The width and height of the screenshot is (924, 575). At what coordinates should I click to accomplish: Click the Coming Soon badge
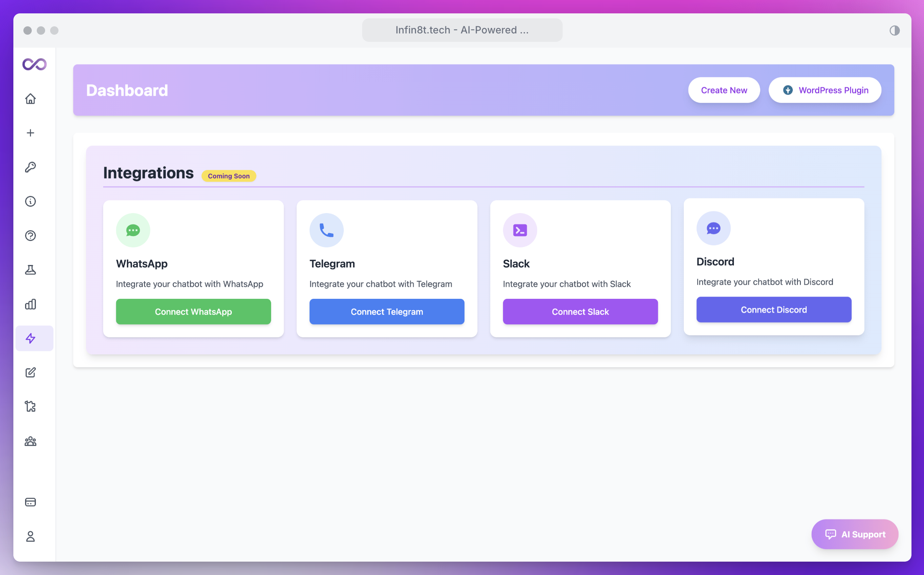tap(229, 176)
